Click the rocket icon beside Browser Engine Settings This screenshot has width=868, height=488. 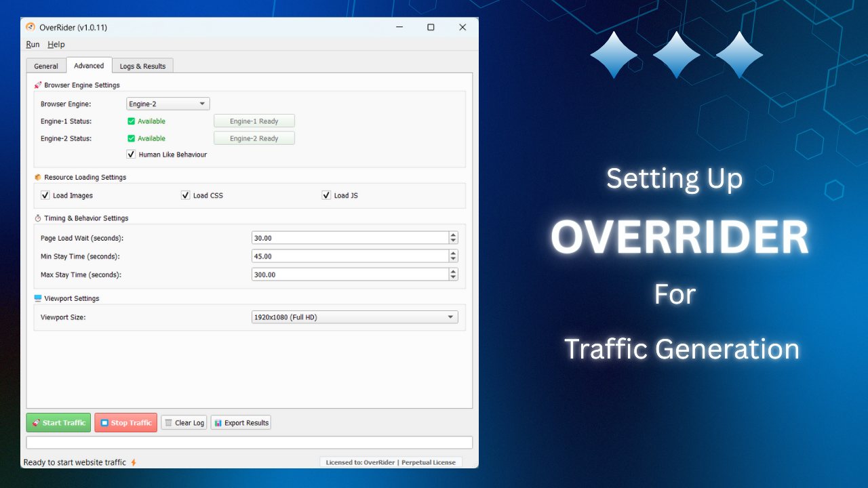[38, 85]
